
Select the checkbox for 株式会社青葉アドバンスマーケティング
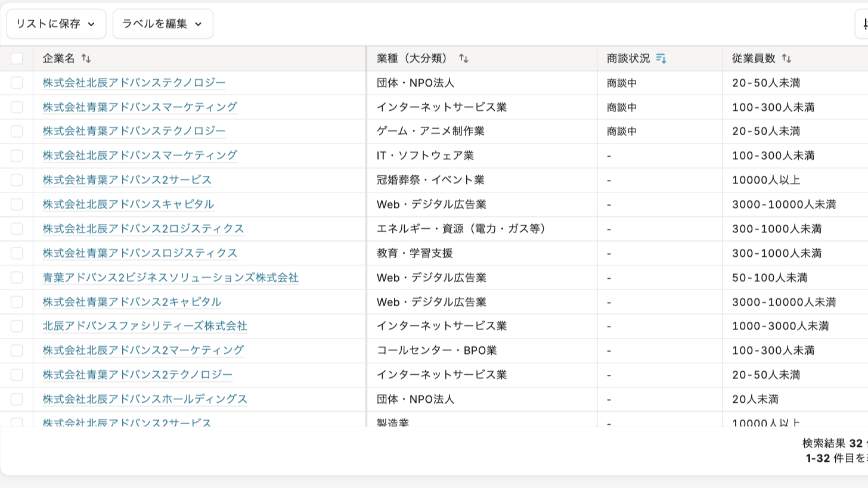(17, 107)
